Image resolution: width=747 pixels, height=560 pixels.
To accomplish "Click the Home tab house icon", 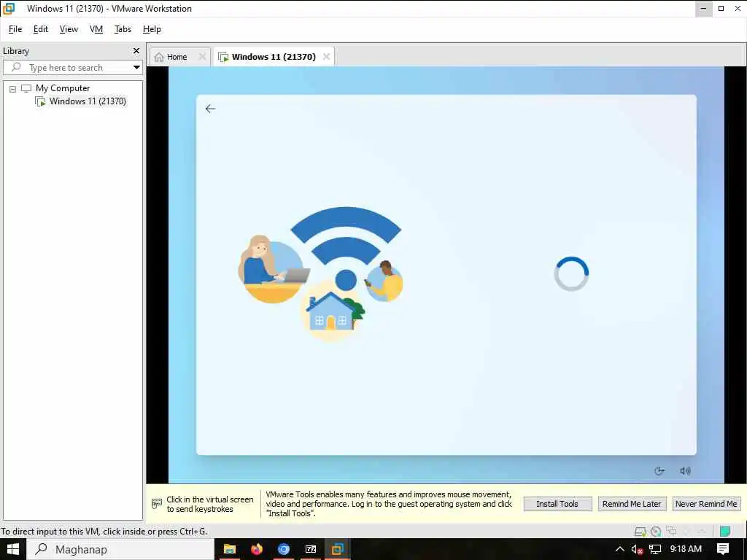I will [159, 57].
